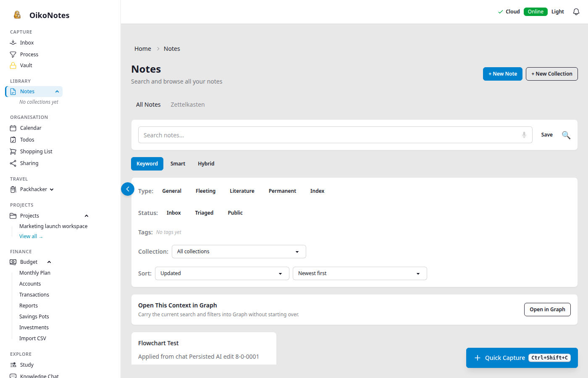Open the Inbox icon in sidebar

[x=13, y=42]
